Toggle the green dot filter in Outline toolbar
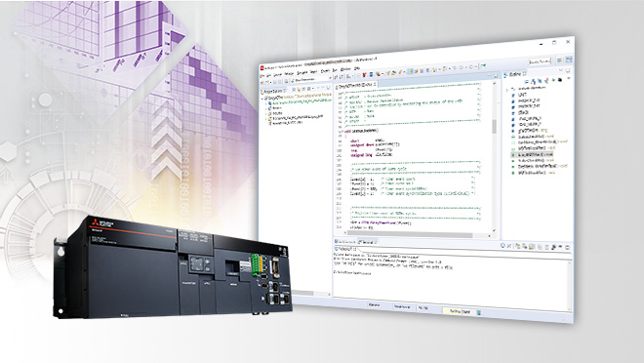This screenshot has width=644, height=363. pyautogui.click(x=553, y=80)
